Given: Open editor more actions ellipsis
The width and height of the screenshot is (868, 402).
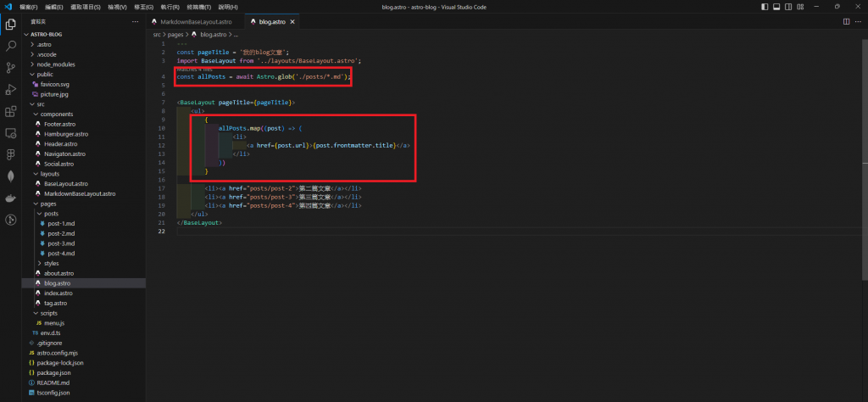Looking at the screenshot, I should pos(858,21).
